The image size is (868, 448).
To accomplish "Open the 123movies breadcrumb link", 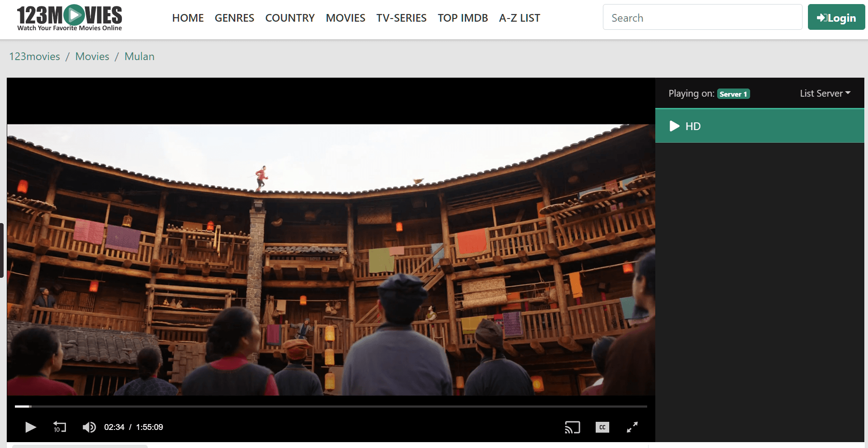I will tap(35, 56).
